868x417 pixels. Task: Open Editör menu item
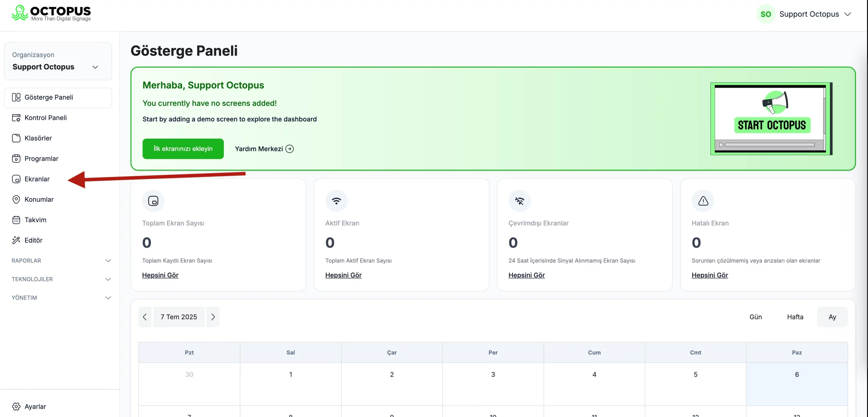pyautogui.click(x=58, y=240)
